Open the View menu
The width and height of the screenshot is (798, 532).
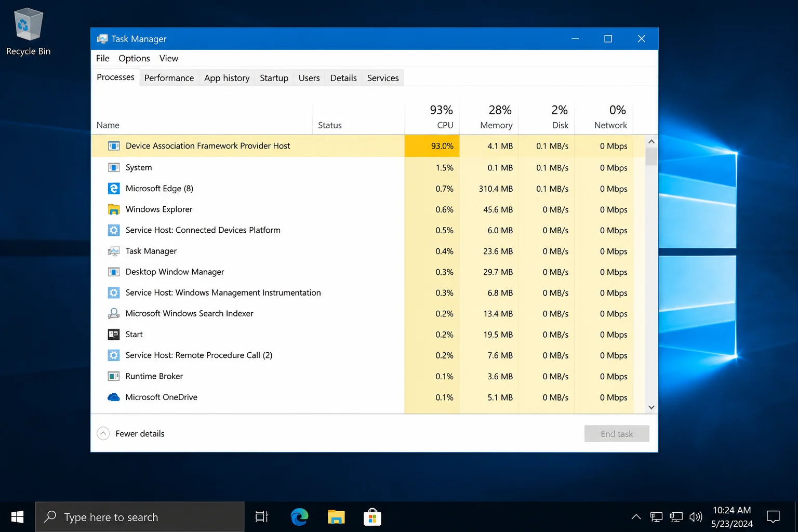[x=169, y=58]
